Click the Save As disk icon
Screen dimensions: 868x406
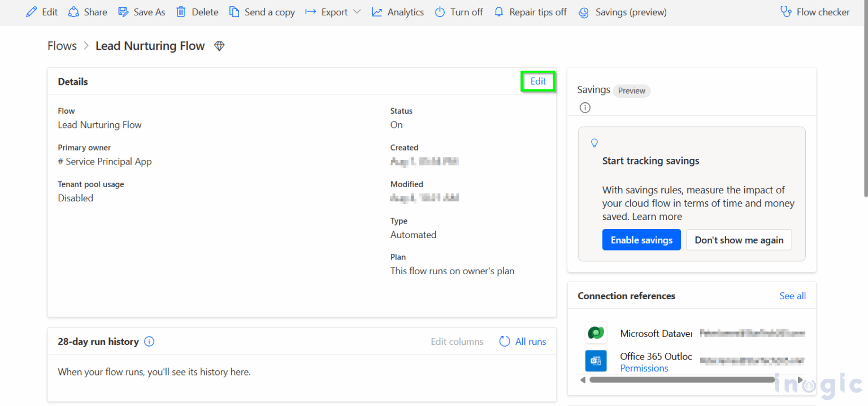point(123,12)
